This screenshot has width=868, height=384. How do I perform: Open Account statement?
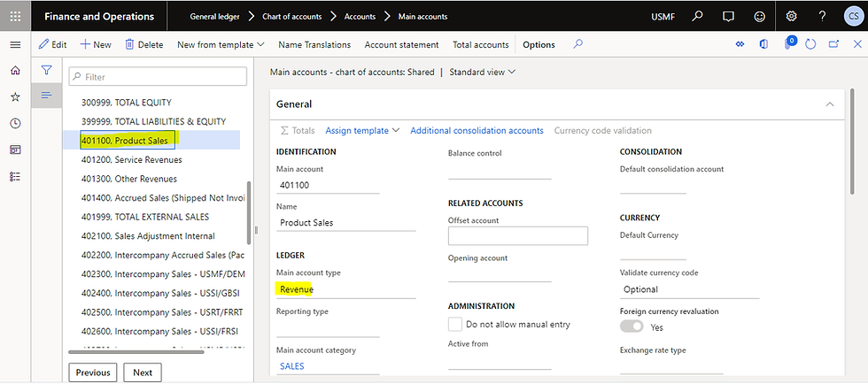pyautogui.click(x=401, y=45)
